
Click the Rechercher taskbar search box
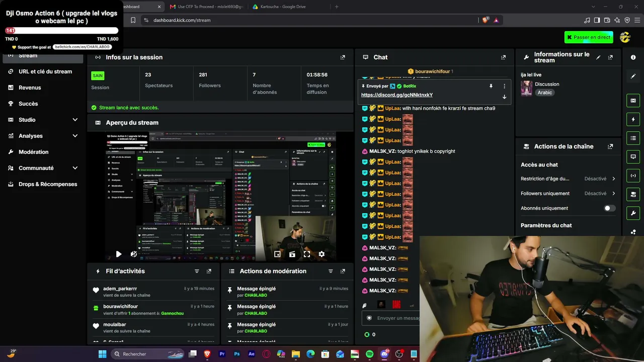click(149, 354)
